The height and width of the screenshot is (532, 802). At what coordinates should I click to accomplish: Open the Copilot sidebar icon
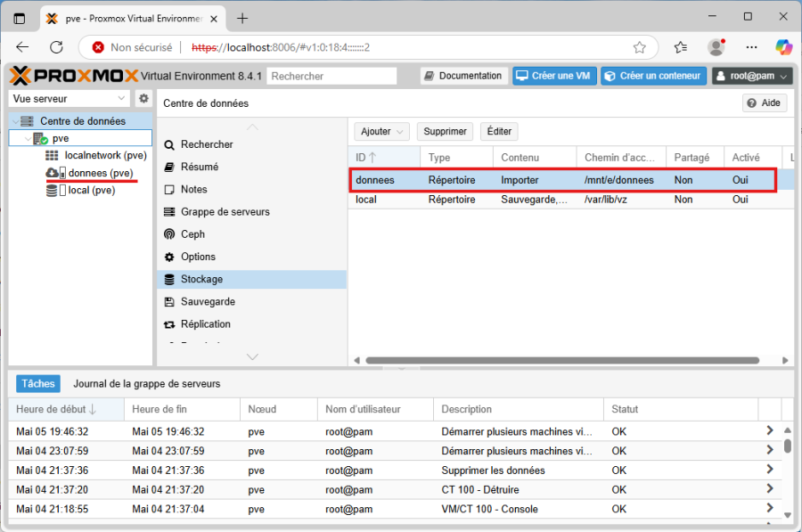coord(783,47)
